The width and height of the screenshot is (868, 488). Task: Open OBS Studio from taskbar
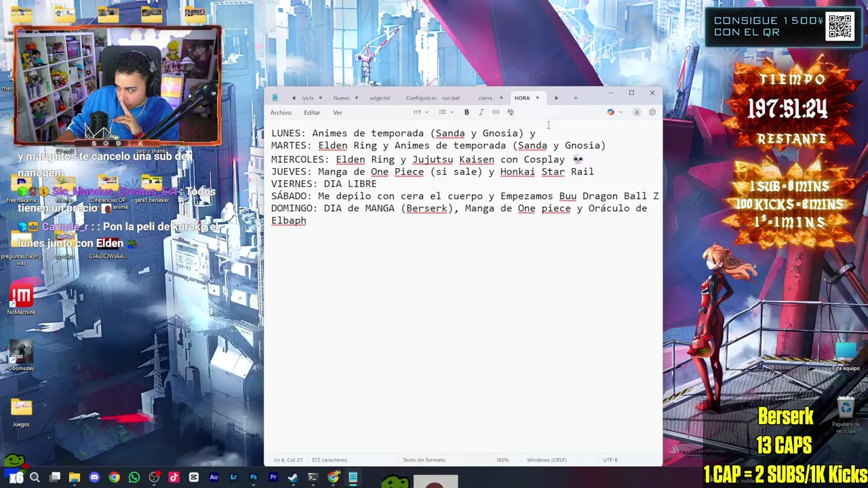click(154, 478)
